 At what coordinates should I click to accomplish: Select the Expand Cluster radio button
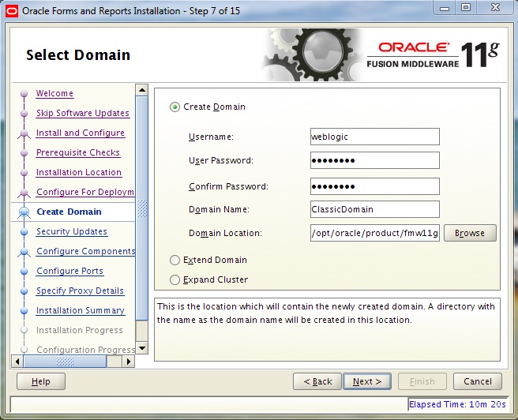coord(175,279)
